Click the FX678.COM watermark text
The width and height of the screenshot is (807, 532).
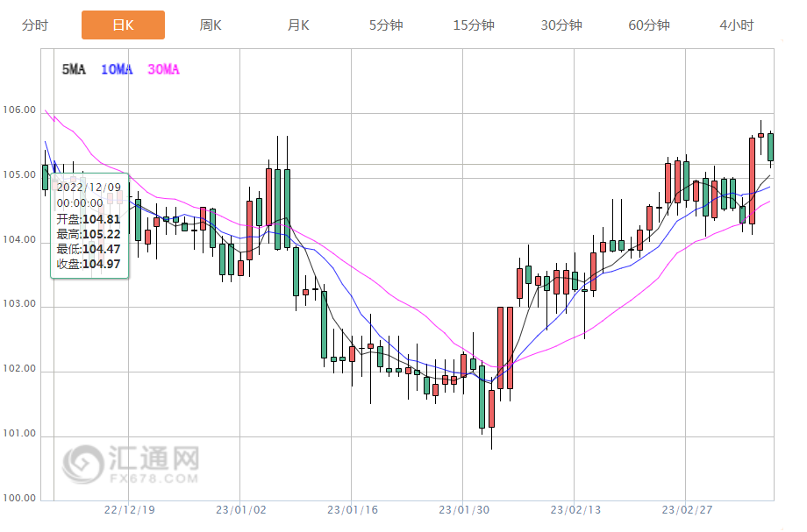153,479
